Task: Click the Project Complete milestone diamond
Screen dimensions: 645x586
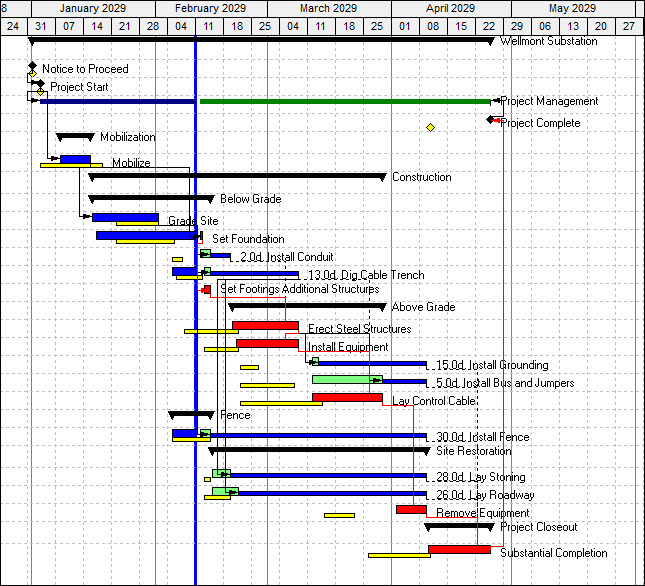Action: (x=491, y=120)
